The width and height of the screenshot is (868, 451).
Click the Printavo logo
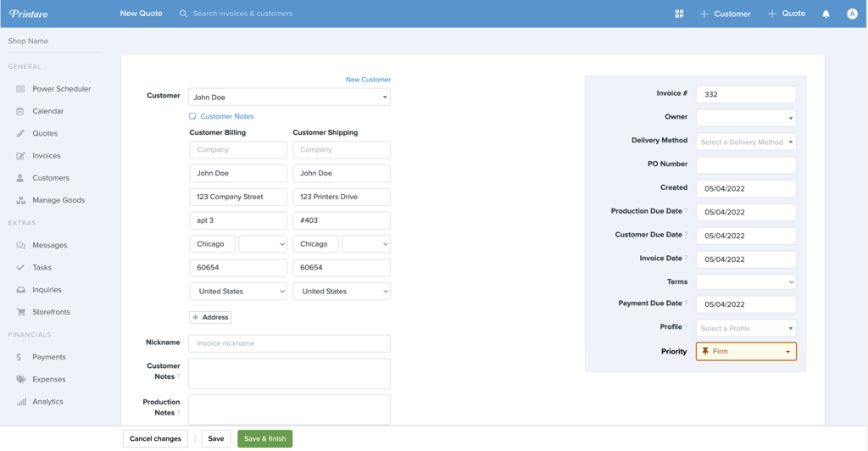28,14
